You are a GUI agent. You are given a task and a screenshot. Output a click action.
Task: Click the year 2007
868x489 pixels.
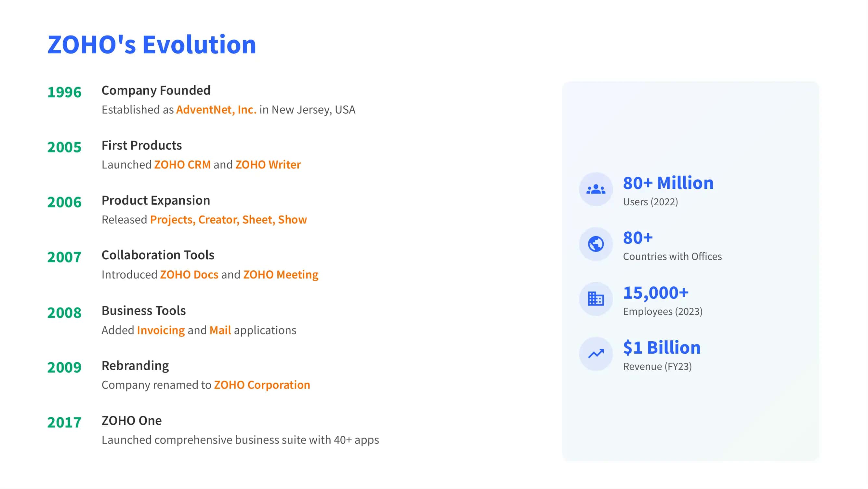[64, 257]
